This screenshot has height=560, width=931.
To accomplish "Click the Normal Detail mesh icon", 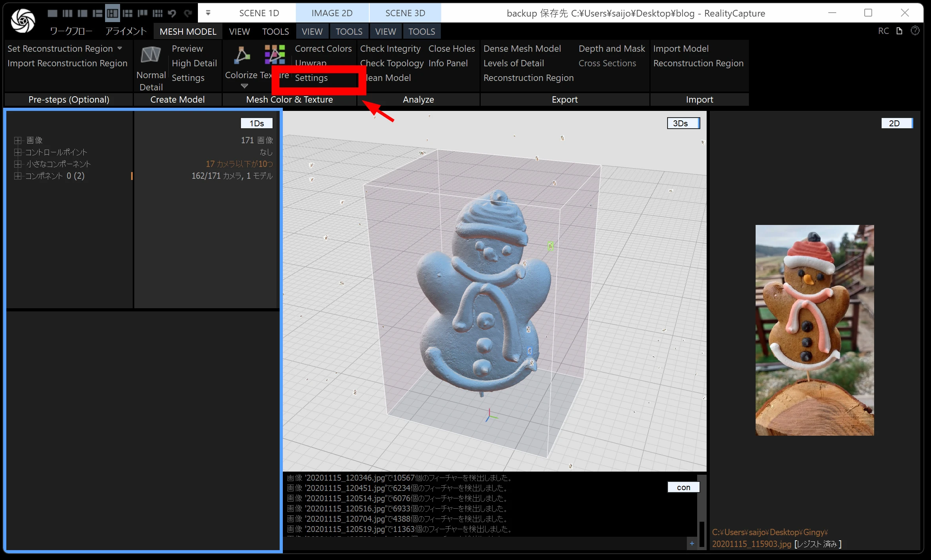I will click(x=151, y=55).
